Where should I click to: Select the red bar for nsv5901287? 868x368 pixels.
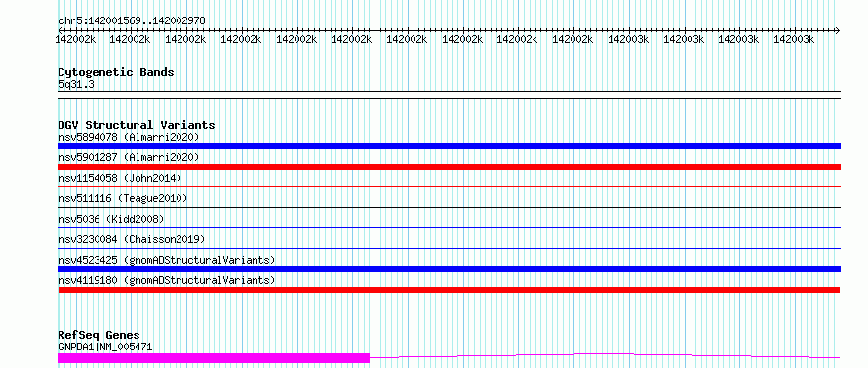coord(449,167)
